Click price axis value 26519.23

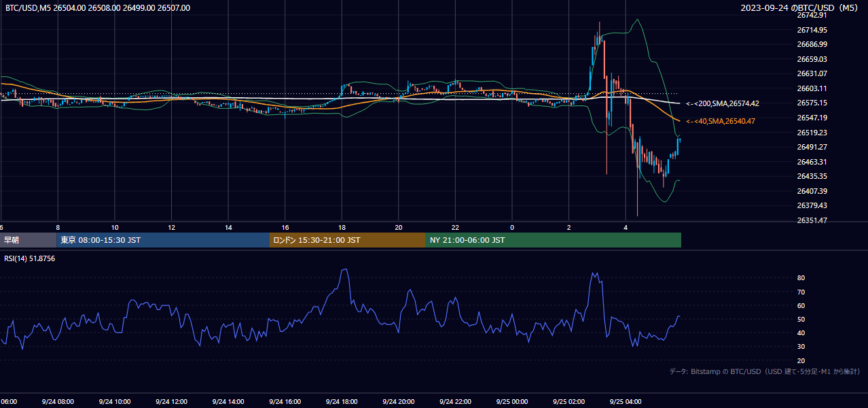click(x=812, y=133)
